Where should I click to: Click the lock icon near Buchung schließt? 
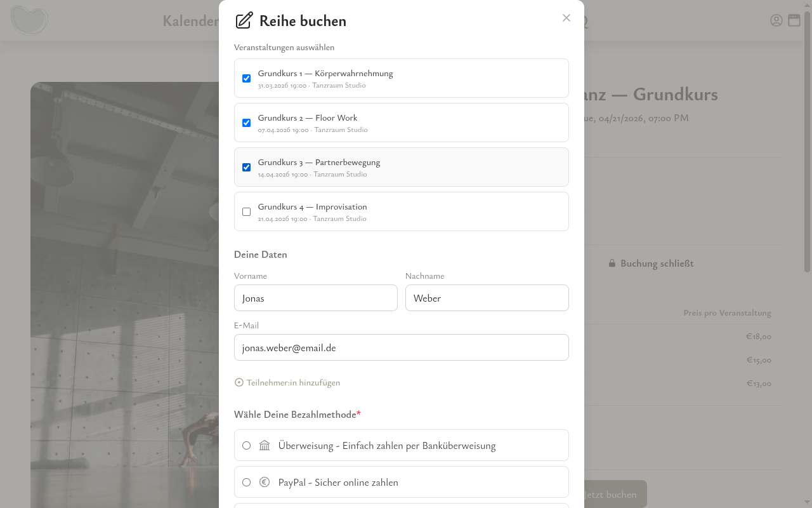612,264
